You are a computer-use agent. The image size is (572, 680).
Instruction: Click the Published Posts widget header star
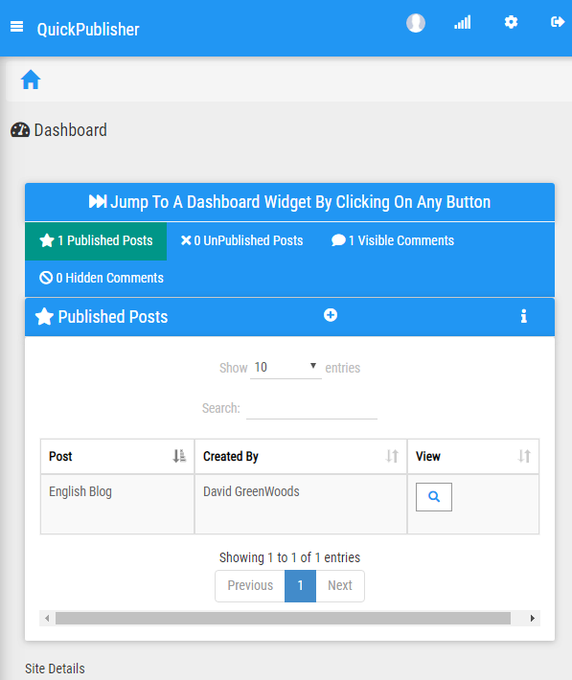(x=44, y=317)
